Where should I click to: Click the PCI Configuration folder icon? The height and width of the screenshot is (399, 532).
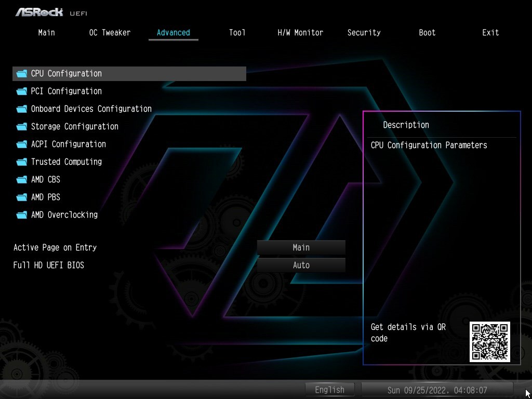(22, 91)
